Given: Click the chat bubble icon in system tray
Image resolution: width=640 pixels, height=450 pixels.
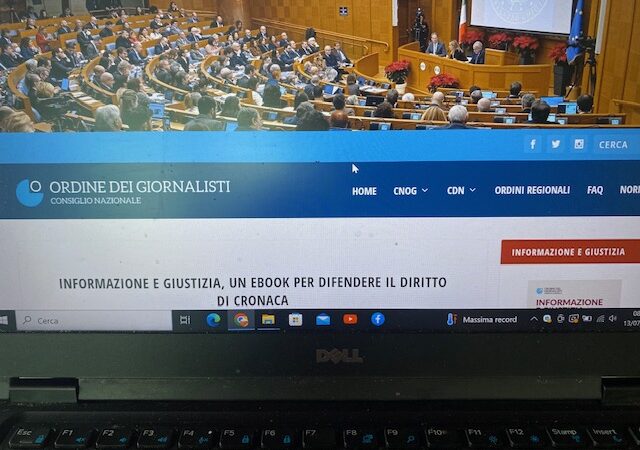Looking at the screenshot, I should pyautogui.click(x=547, y=319).
